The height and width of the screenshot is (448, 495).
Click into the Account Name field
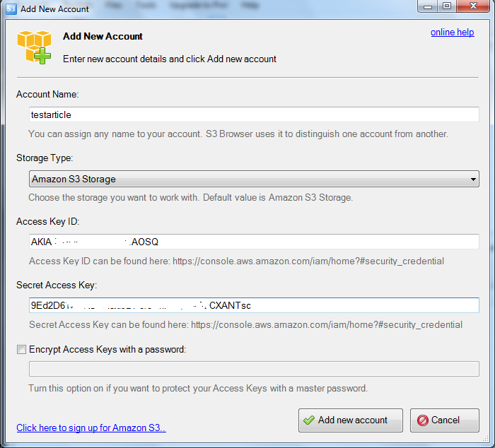pyautogui.click(x=254, y=114)
